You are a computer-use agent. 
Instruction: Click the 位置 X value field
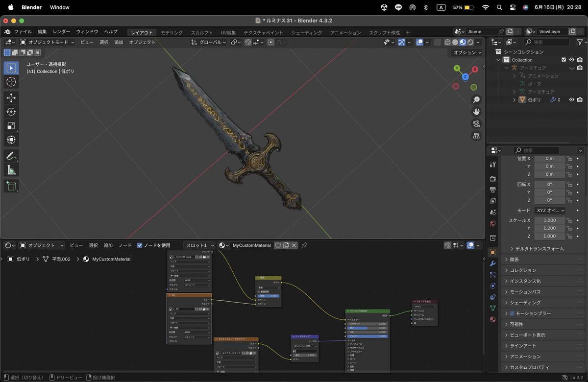549,158
